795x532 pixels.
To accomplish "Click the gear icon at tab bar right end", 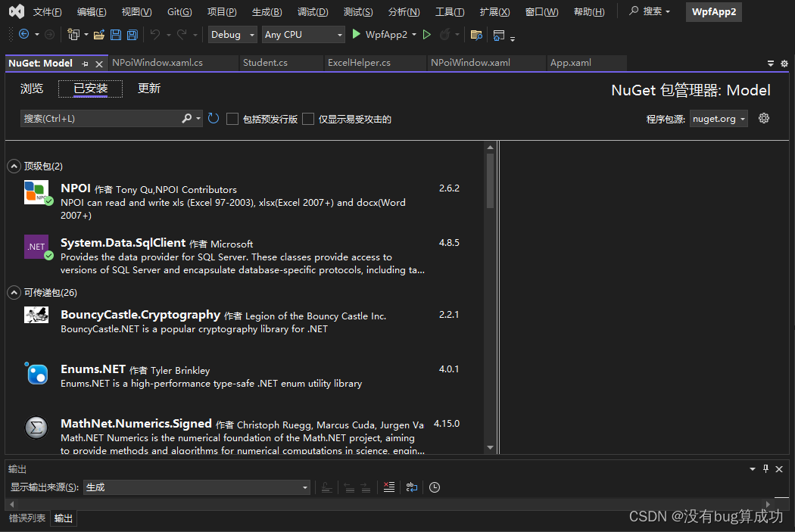I will [784, 64].
